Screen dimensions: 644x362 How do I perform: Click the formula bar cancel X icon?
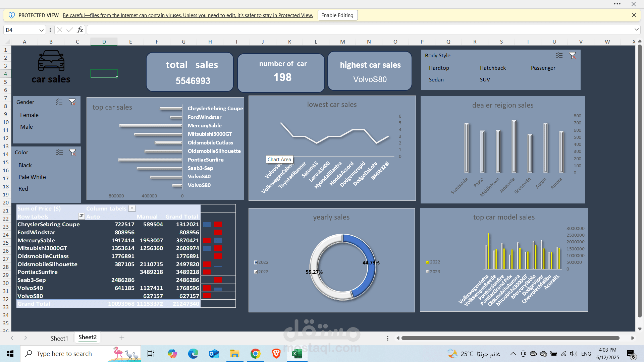[x=59, y=30]
